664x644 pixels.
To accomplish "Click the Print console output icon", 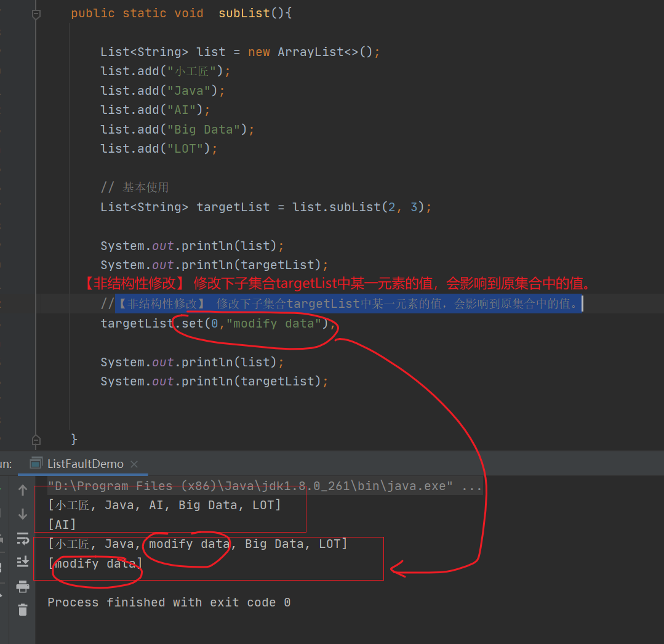I will (x=23, y=587).
